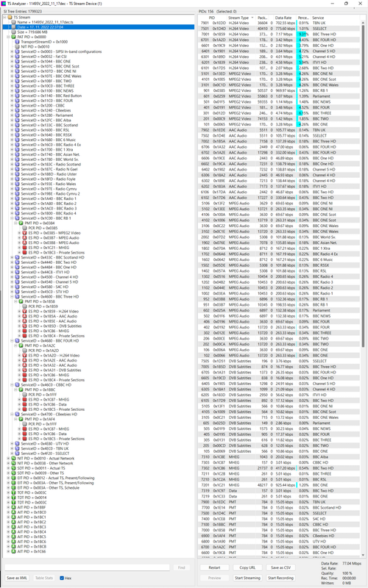
Task: Expand ServiceID 0x4E80 - UTV HD
Action: 12,444
